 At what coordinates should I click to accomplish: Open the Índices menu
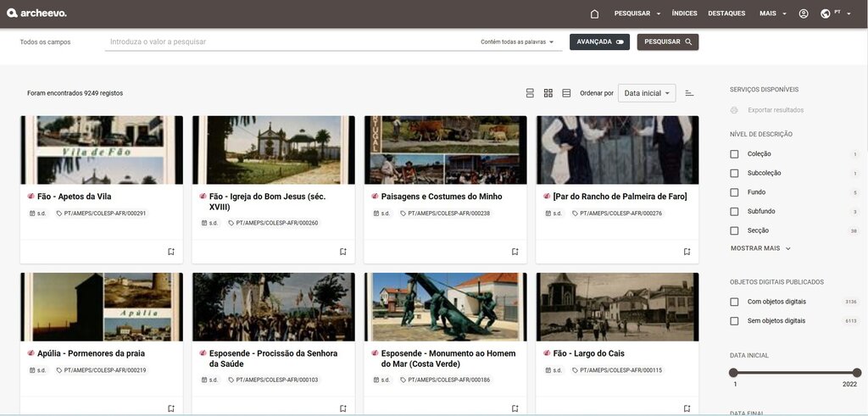tap(684, 14)
